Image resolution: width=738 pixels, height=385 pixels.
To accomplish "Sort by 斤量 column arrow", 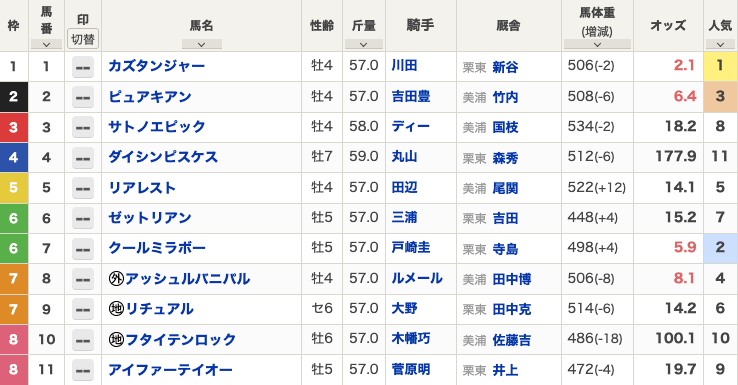I will tap(363, 44).
